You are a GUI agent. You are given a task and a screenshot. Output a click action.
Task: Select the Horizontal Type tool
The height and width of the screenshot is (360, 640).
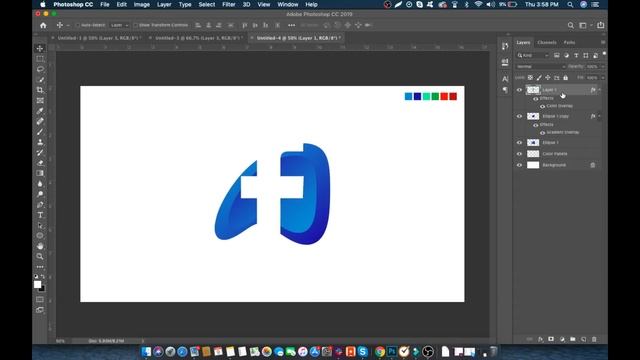[40, 215]
